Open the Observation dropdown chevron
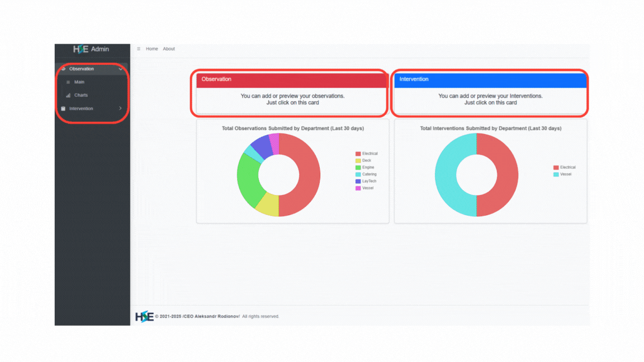The height and width of the screenshot is (362, 644). click(x=121, y=69)
